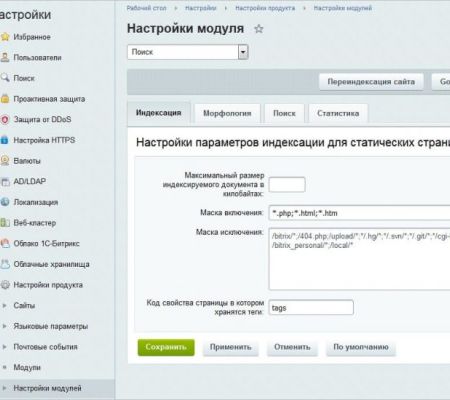Click the Настройки продукта gear icon

click(5, 285)
